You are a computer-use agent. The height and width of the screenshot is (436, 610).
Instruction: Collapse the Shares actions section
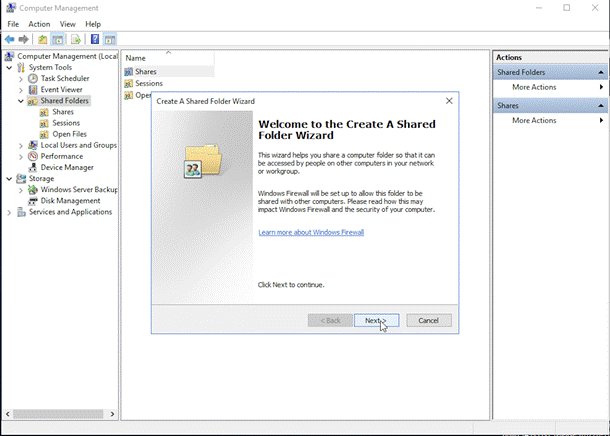(x=601, y=106)
